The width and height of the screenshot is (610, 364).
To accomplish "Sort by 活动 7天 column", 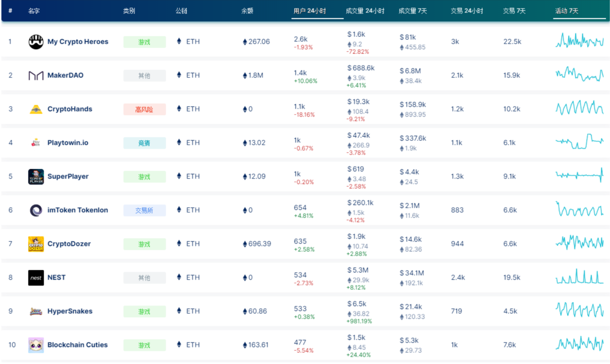I will pos(567,11).
